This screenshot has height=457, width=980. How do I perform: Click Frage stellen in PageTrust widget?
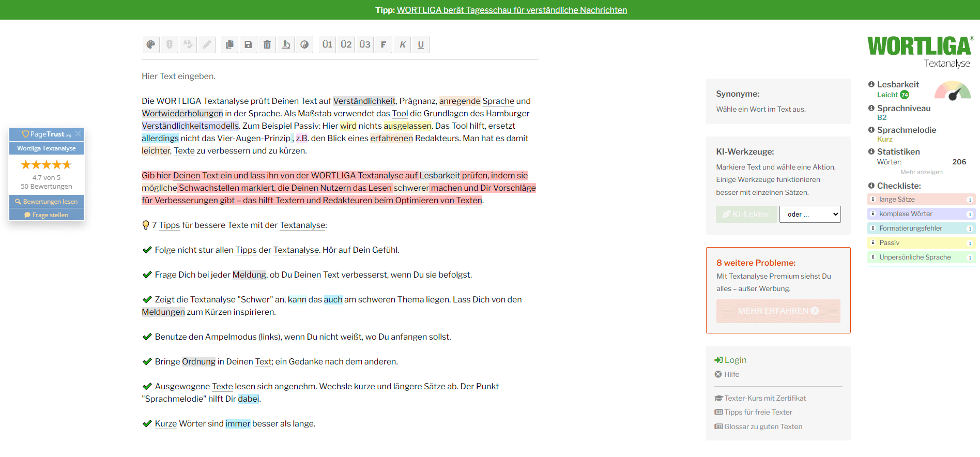tap(47, 215)
